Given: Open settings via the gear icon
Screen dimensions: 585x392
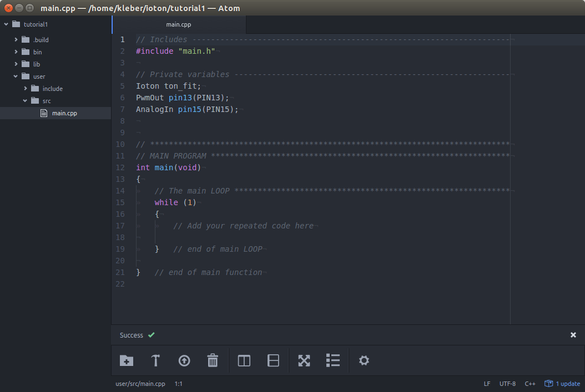Looking at the screenshot, I should click(364, 360).
